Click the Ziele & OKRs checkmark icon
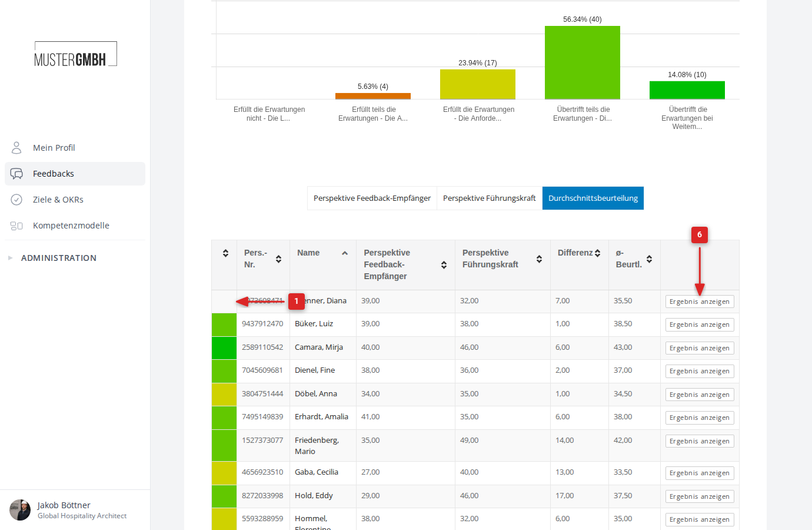812x530 pixels. (16, 200)
